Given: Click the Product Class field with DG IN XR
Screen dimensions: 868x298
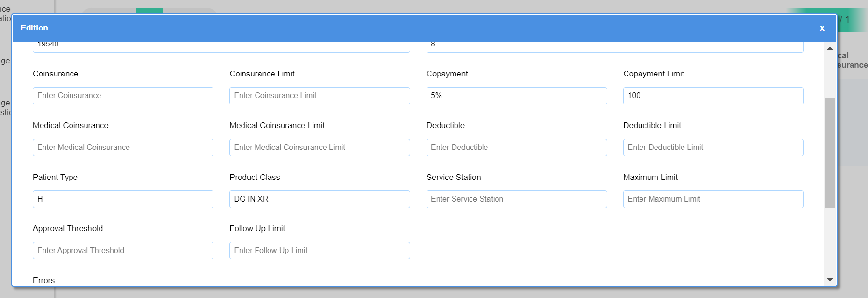Looking at the screenshot, I should pos(320,199).
